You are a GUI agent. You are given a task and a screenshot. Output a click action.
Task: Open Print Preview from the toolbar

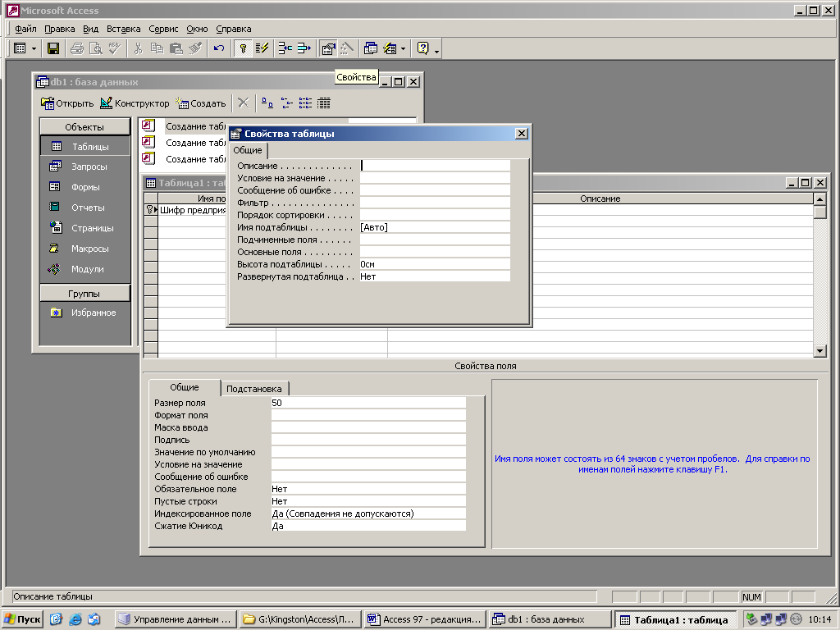pyautogui.click(x=96, y=48)
